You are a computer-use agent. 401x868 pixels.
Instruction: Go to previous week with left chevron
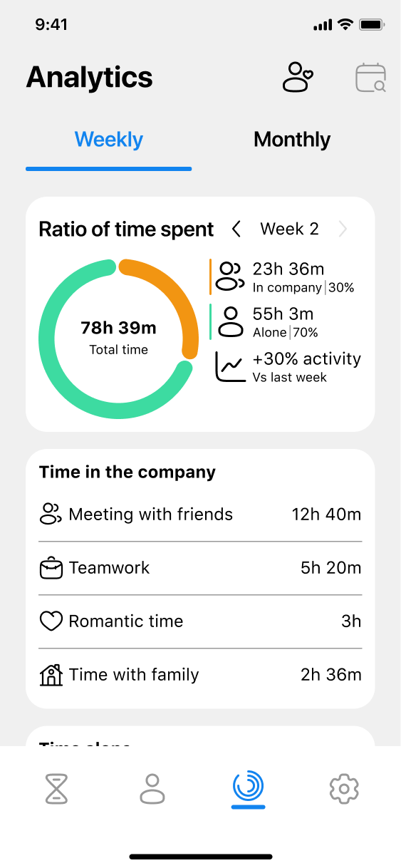pos(236,229)
